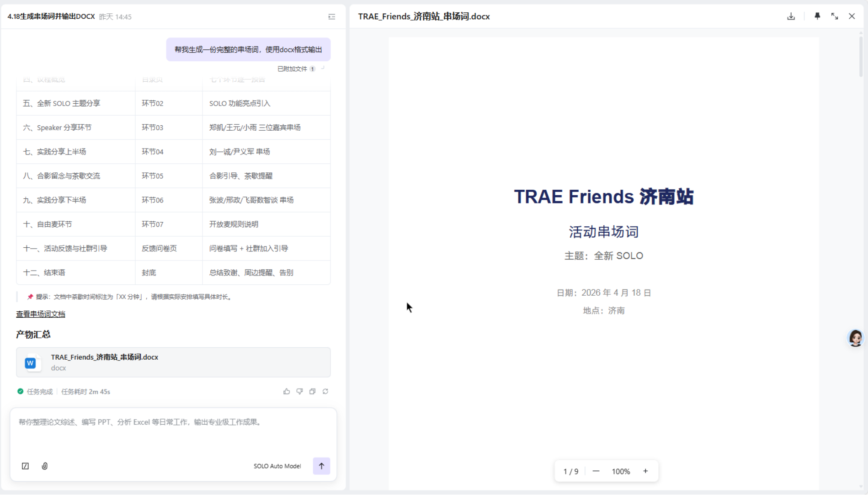Image resolution: width=868 pixels, height=495 pixels.
Task: Zoom in the document with plus button
Action: (x=645, y=471)
